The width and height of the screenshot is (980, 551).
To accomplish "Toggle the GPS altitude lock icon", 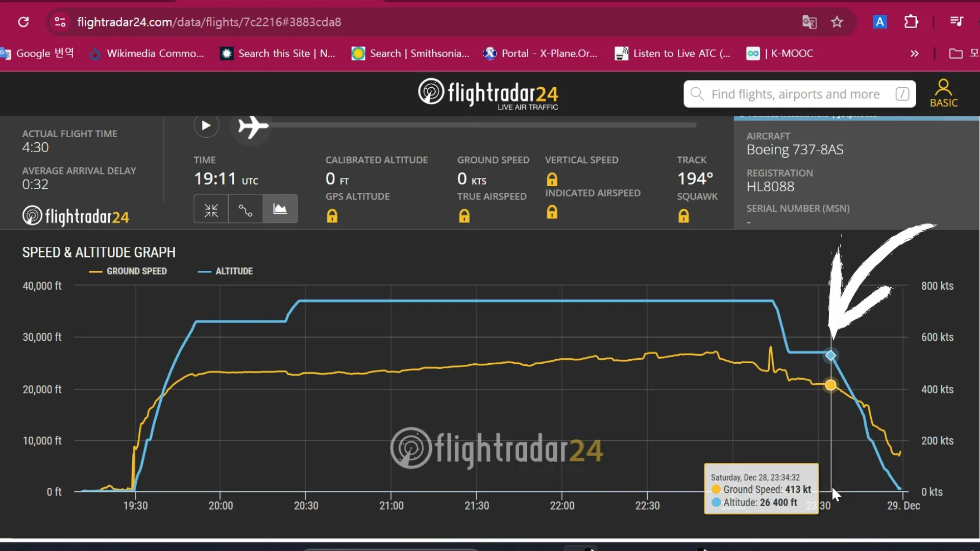I will [x=332, y=215].
